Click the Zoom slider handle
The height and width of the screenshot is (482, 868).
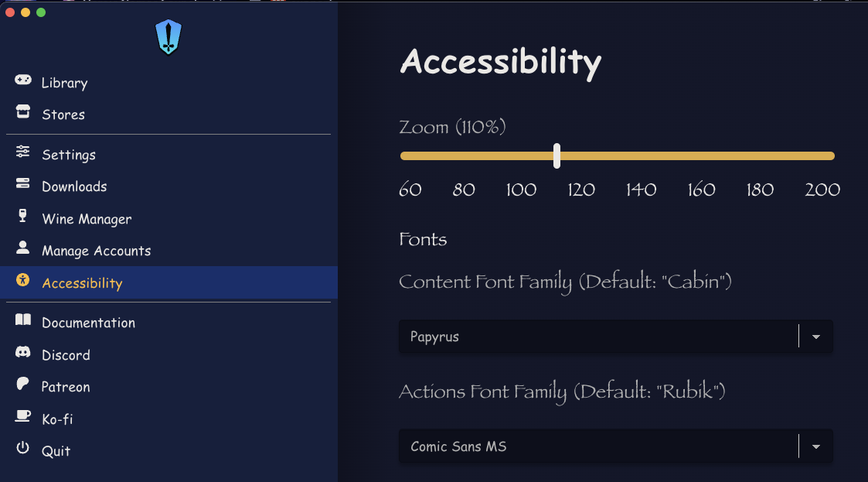click(x=557, y=156)
